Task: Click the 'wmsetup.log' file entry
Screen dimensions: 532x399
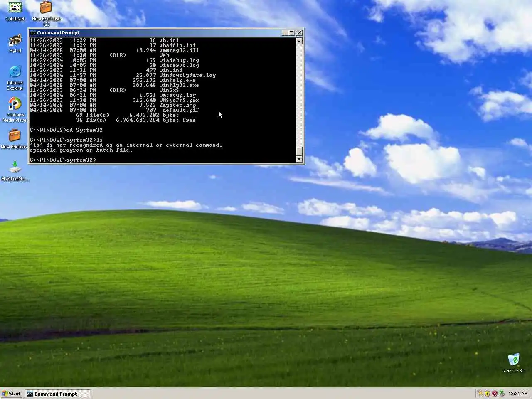Action: click(177, 95)
